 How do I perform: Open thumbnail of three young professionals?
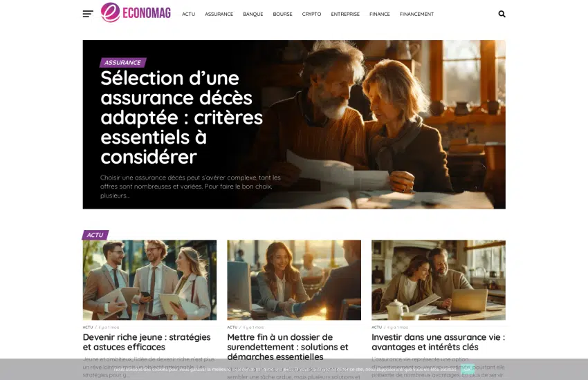tap(149, 280)
